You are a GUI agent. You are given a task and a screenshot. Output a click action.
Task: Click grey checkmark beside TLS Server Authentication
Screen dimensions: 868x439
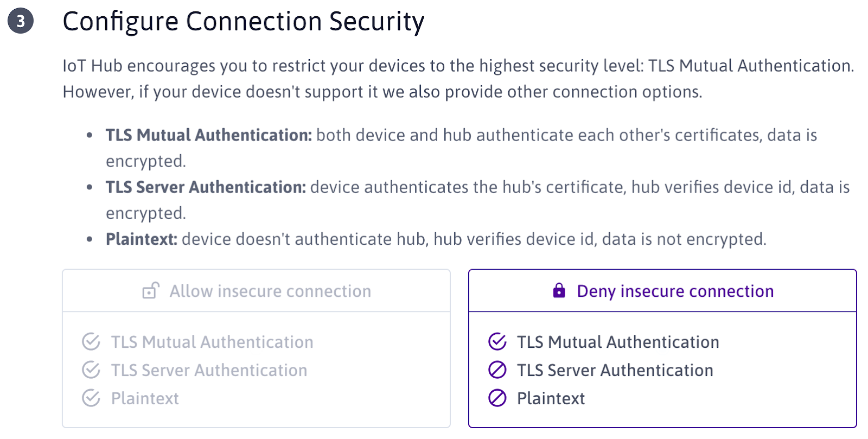[91, 370]
